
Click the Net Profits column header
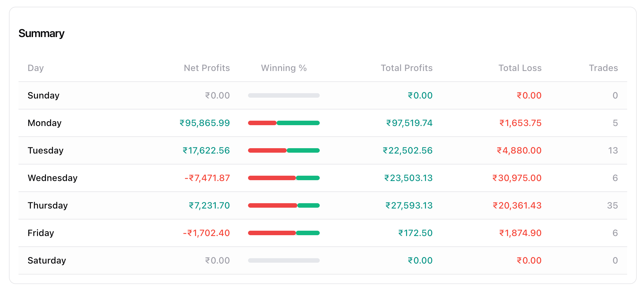tap(207, 68)
